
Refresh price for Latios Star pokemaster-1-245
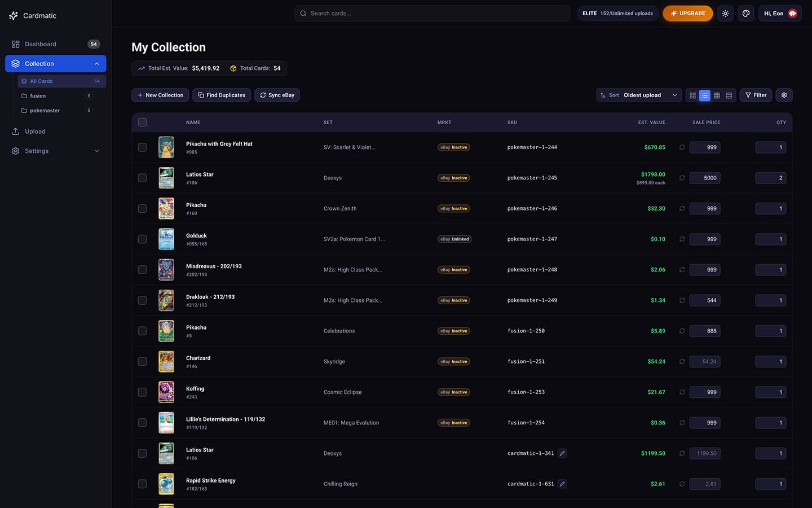tap(682, 178)
